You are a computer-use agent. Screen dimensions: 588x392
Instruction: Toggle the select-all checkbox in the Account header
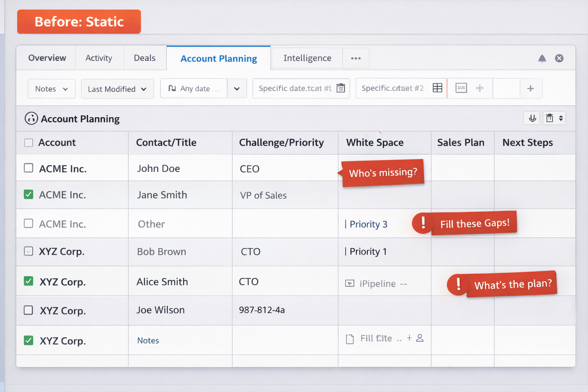(29, 143)
